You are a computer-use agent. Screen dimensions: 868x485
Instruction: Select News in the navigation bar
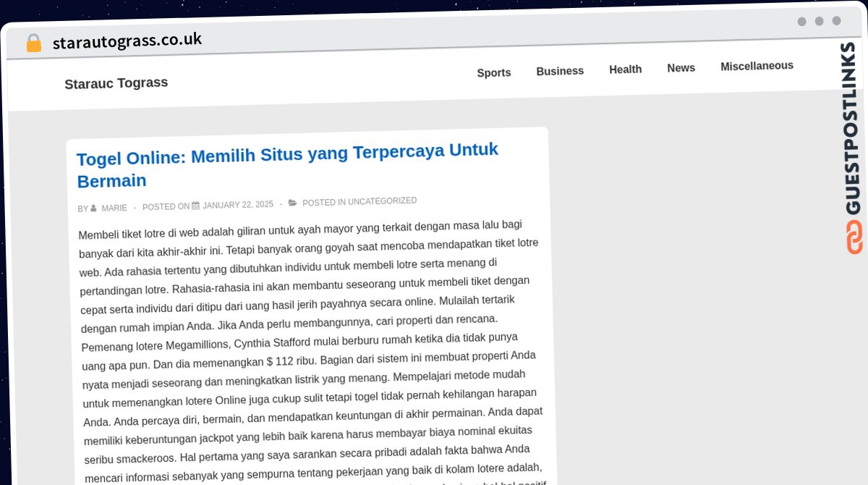[681, 68]
